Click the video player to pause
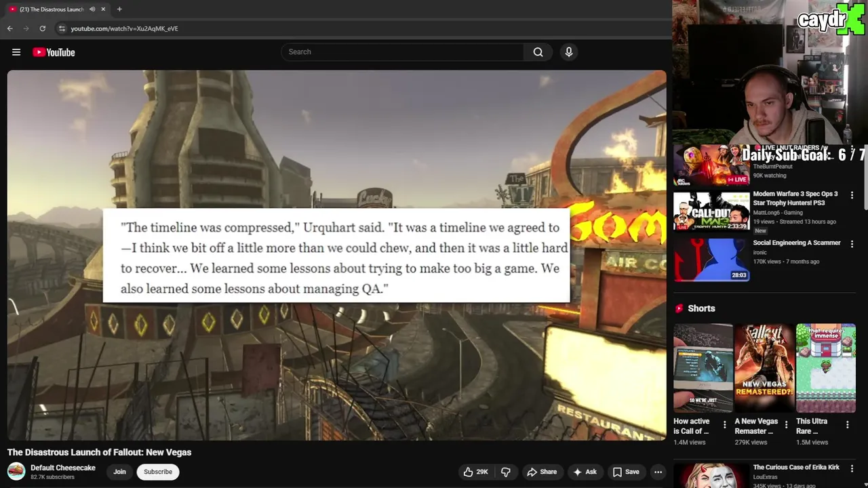Screen dimensions: 868x488 pos(337,255)
